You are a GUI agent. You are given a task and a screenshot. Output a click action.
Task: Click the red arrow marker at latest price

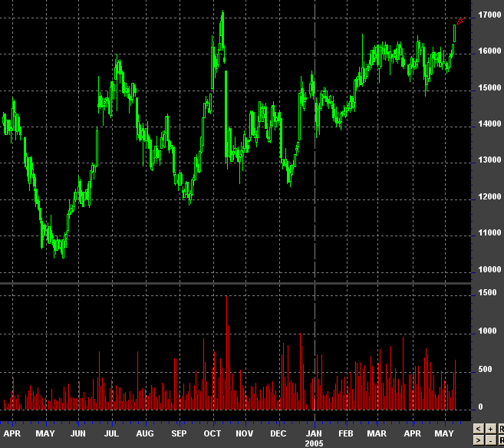tap(460, 22)
